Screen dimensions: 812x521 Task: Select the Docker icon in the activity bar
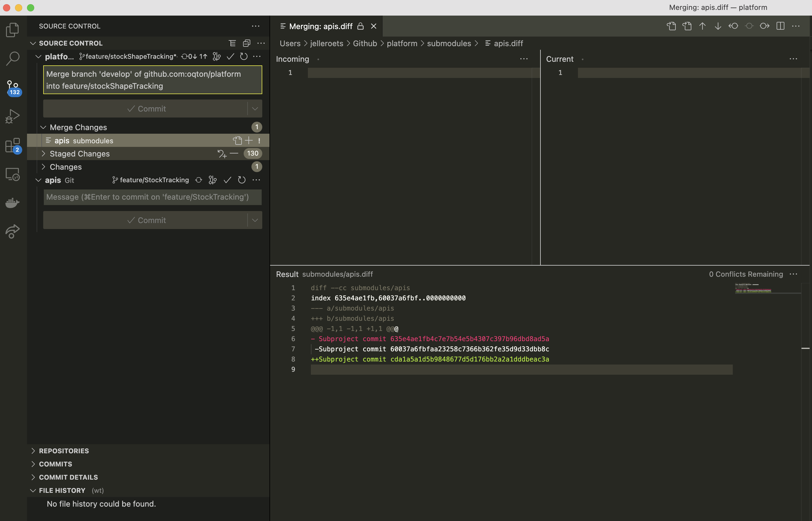tap(13, 202)
